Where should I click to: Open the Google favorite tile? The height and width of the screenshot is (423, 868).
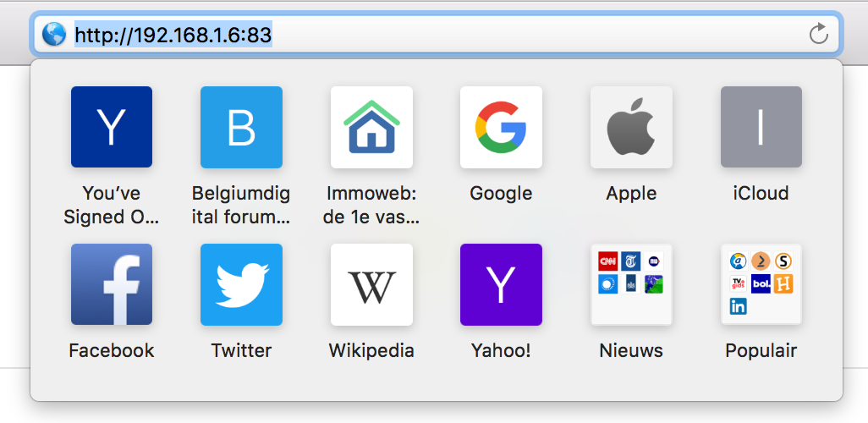(x=501, y=127)
